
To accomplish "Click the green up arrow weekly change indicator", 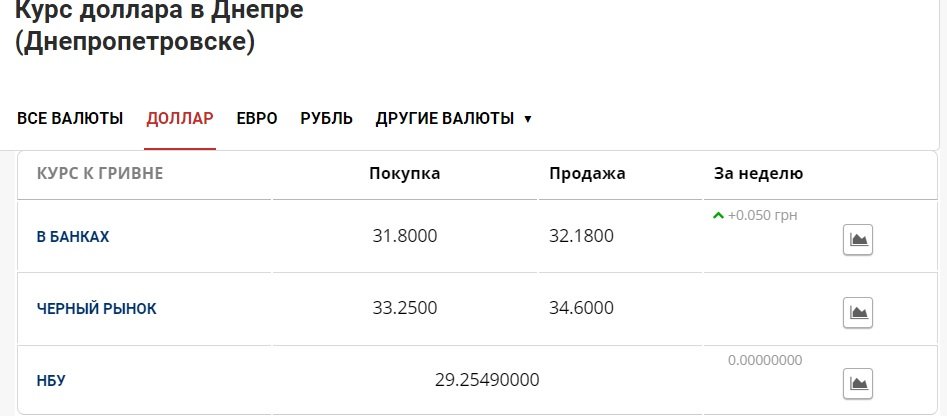I will (718, 215).
